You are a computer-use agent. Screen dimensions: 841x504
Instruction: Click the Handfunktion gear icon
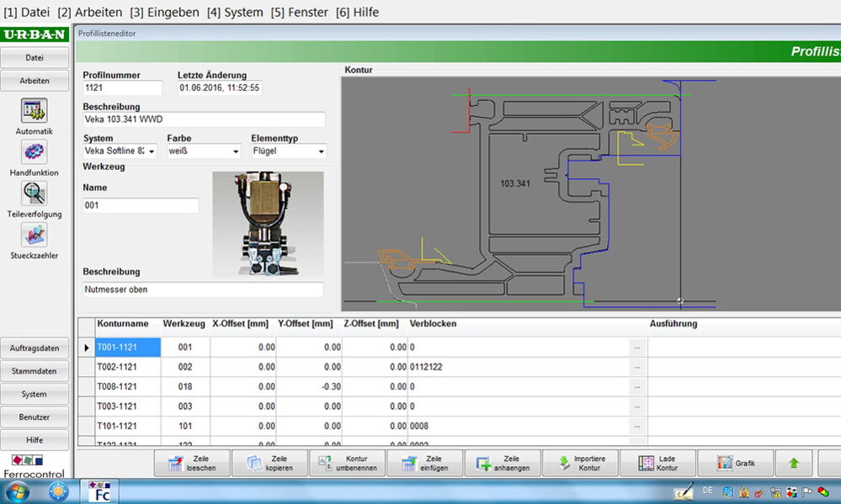click(x=34, y=152)
